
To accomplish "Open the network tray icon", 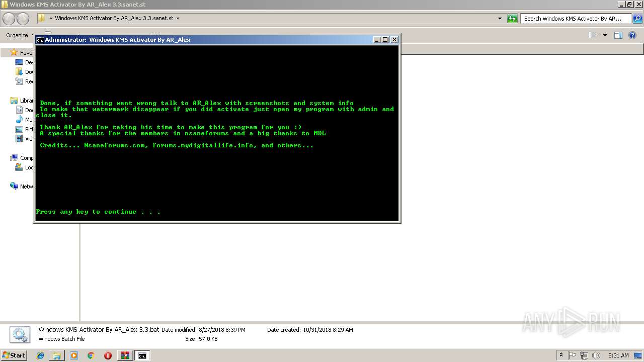I will coord(584,355).
